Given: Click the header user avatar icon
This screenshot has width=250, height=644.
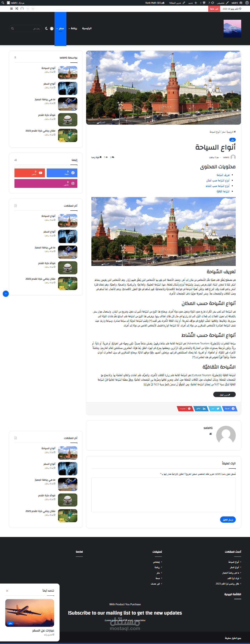Looking at the screenshot, I should coord(52,29).
